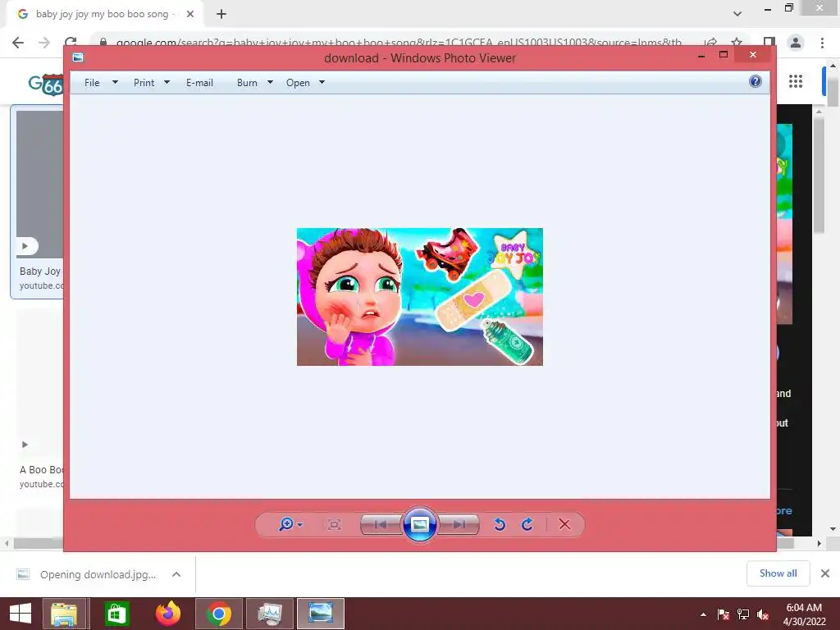Open the Print menu
The height and width of the screenshot is (630, 840).
pyautogui.click(x=144, y=83)
